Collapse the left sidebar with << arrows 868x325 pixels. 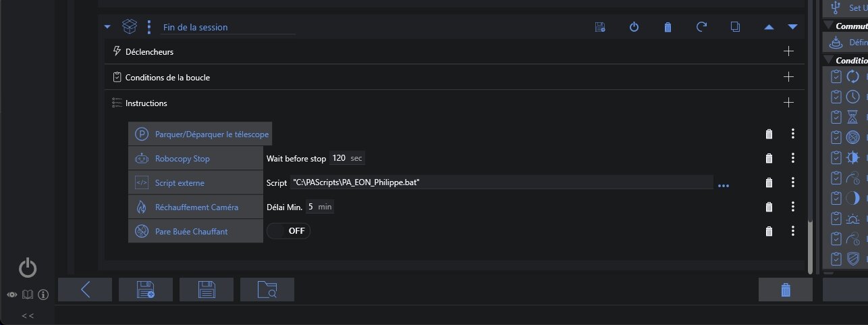point(28,316)
